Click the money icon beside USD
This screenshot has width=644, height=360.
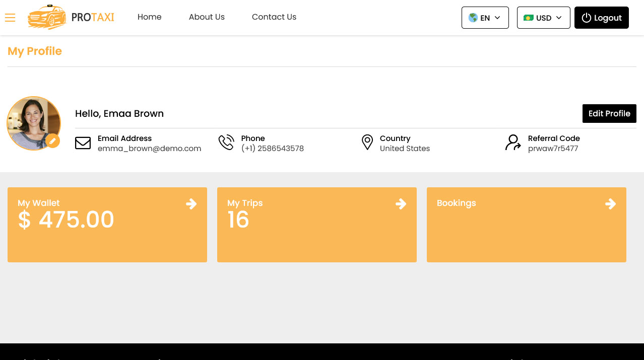click(x=528, y=18)
